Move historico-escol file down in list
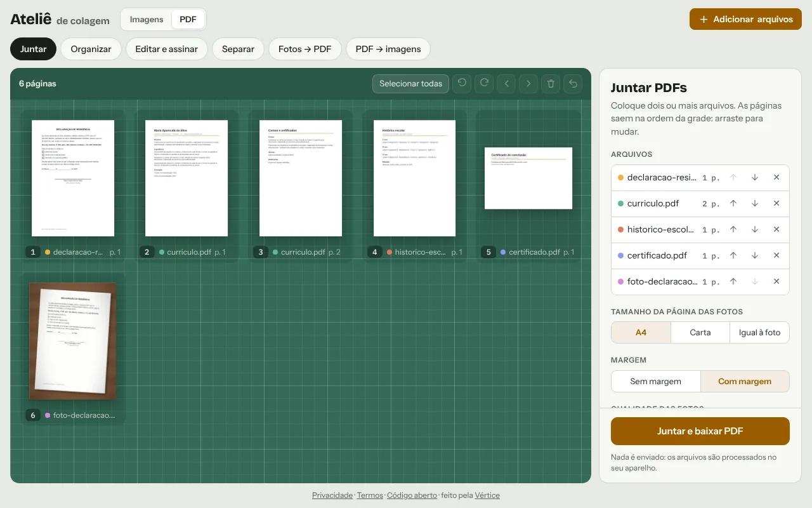 pos(755,229)
